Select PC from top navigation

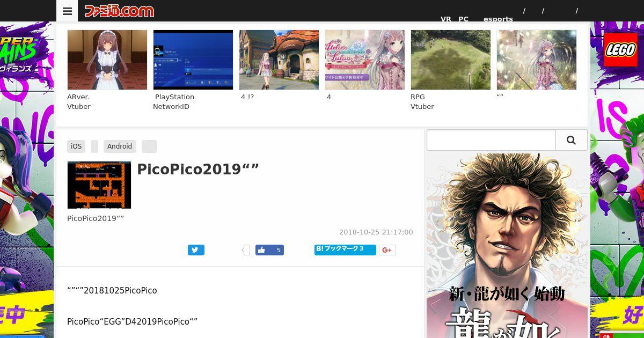point(463,19)
